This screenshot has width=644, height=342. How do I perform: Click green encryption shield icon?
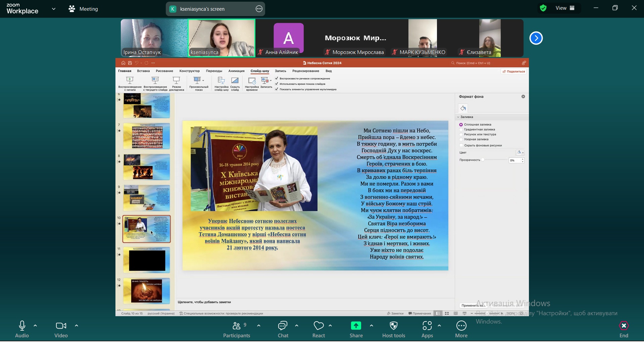click(x=543, y=8)
